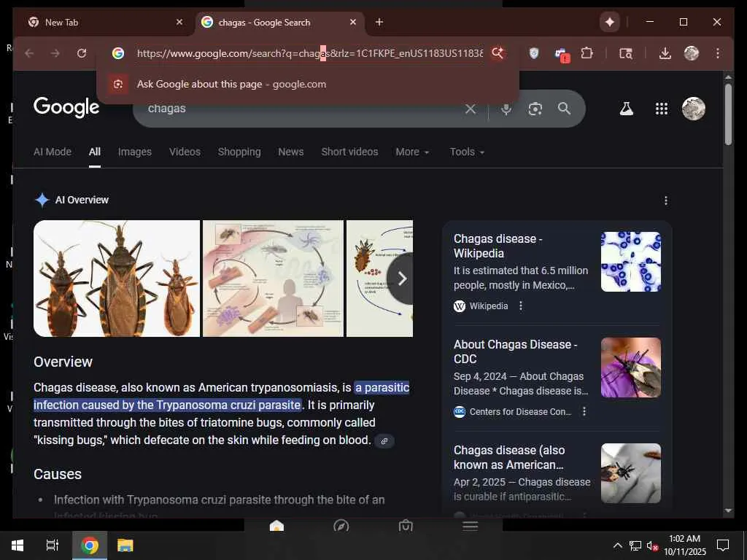Open the muted volume tray icon
The width and height of the screenshot is (747, 560).
coord(652,545)
